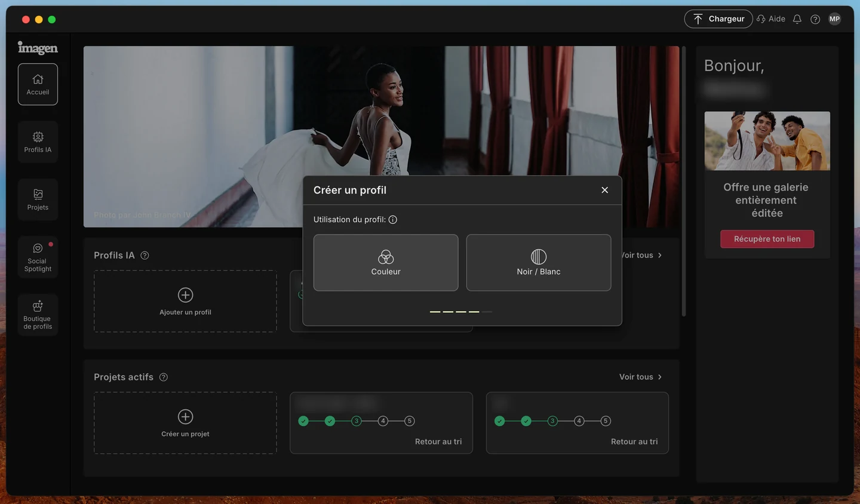Click Retour au tri on first project card

click(438, 442)
